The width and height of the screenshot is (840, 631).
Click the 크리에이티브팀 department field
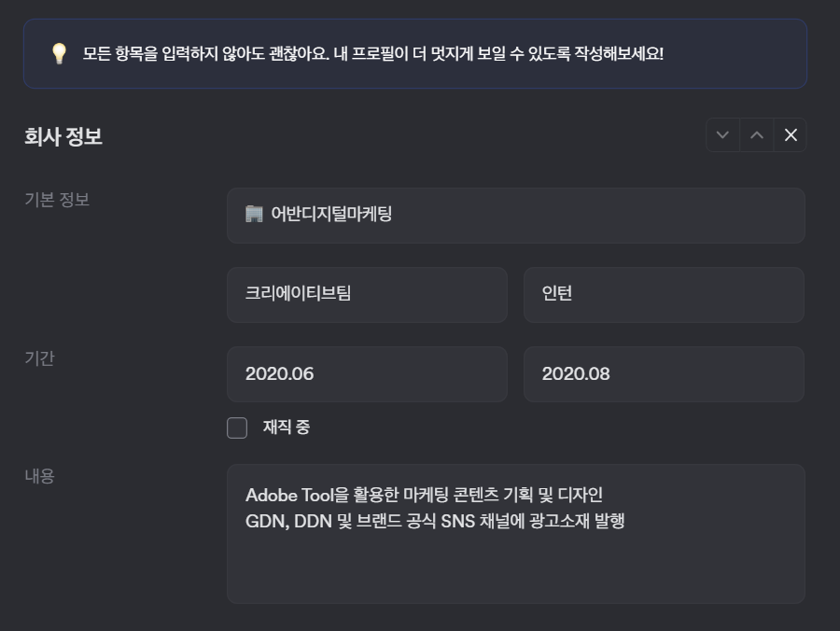click(x=367, y=294)
